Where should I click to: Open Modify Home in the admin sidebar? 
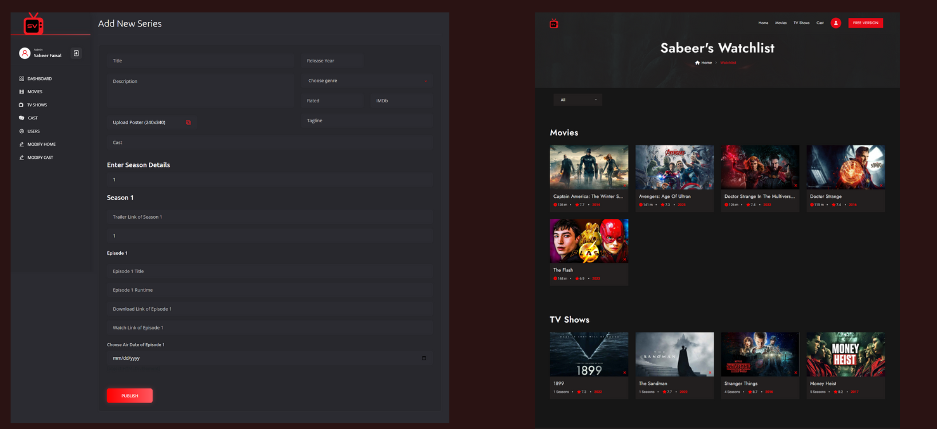click(36, 144)
